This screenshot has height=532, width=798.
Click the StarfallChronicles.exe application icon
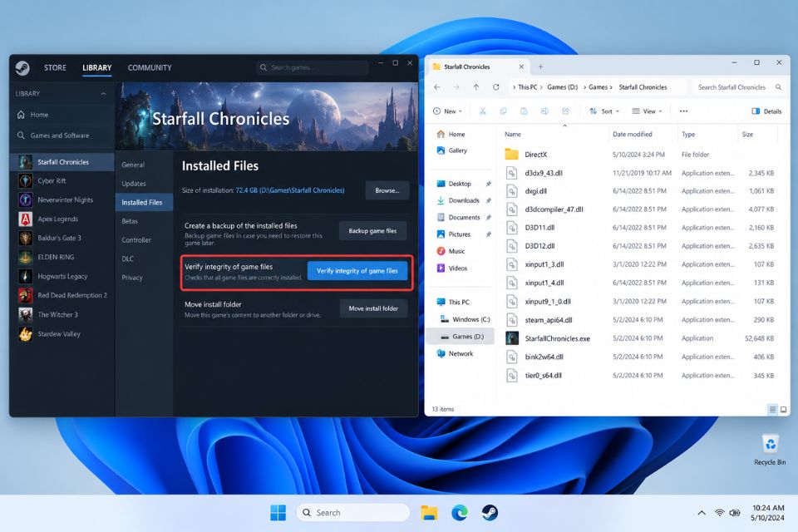pyautogui.click(x=511, y=338)
